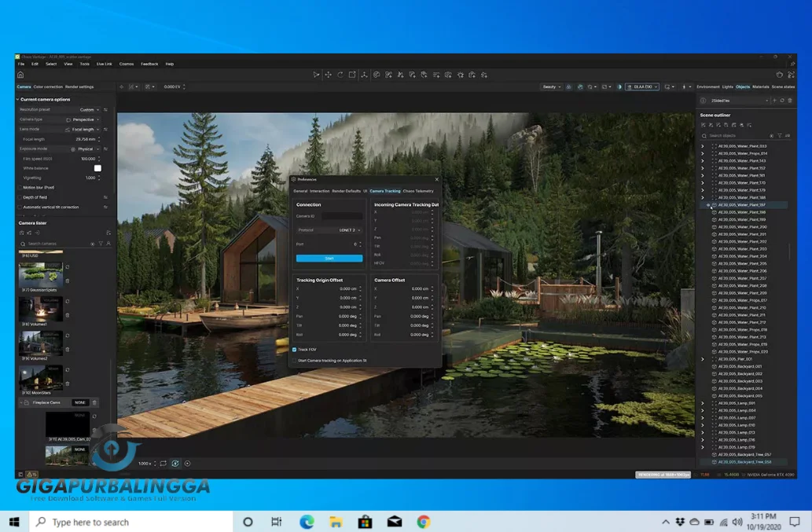Click the Home icon below the menu bar
The width and height of the screenshot is (812, 532).
click(x=20, y=75)
